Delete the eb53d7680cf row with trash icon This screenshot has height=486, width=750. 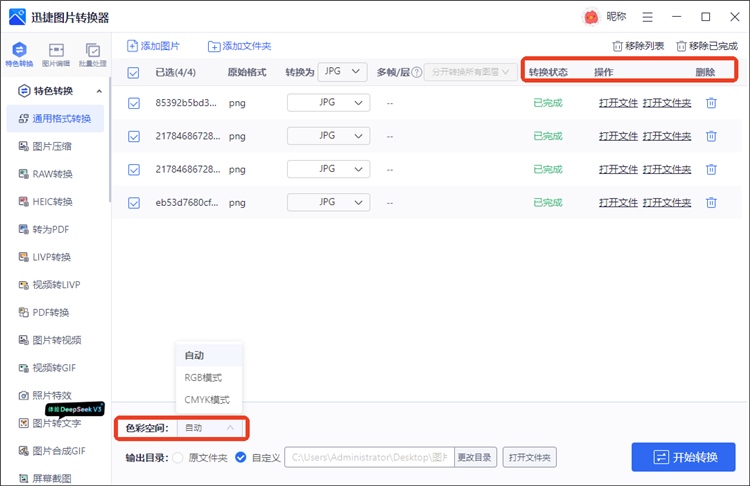pos(711,202)
